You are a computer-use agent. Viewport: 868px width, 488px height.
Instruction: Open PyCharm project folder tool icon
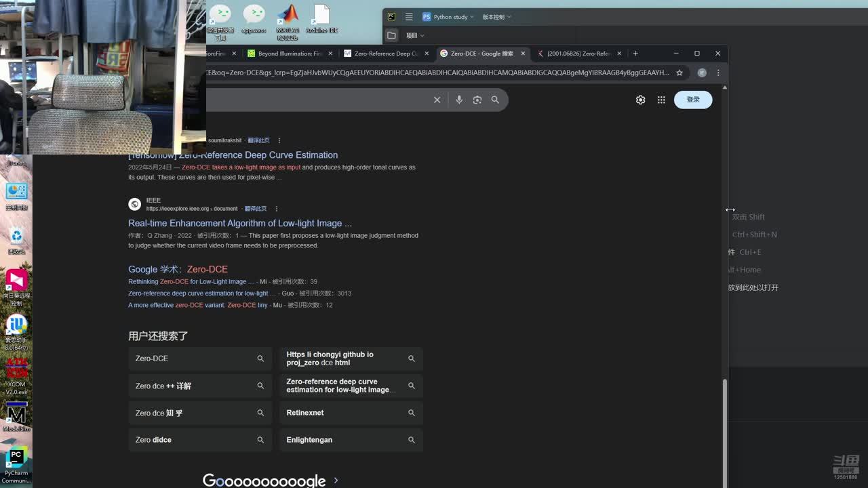click(392, 35)
